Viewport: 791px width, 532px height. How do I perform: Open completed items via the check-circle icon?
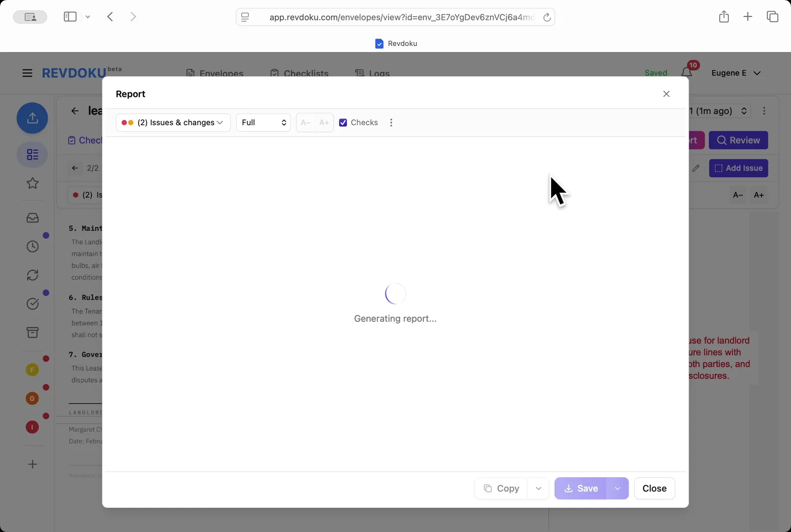tap(32, 304)
